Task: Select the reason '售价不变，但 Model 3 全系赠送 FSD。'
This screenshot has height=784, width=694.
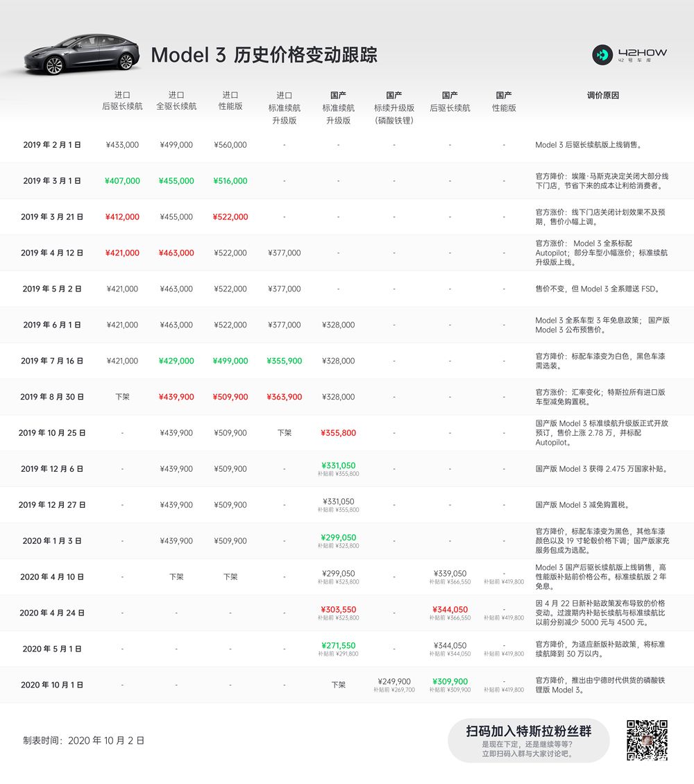Action: (x=598, y=289)
